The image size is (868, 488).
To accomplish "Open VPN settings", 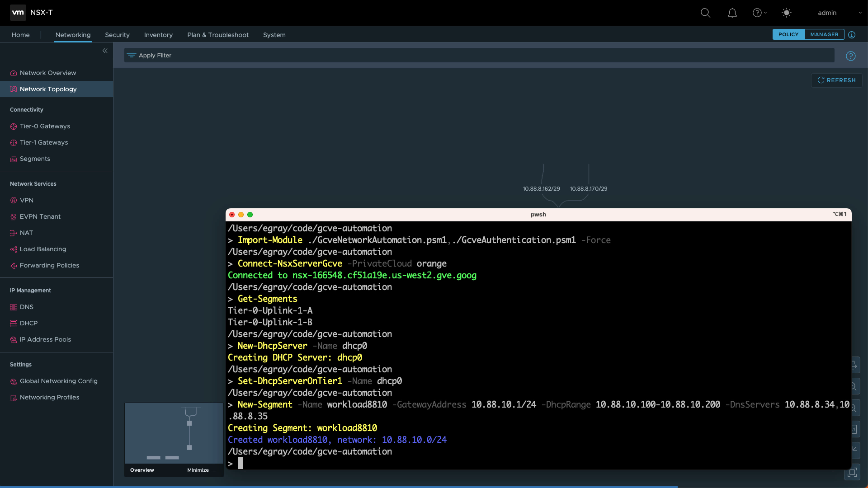I will pos(27,200).
